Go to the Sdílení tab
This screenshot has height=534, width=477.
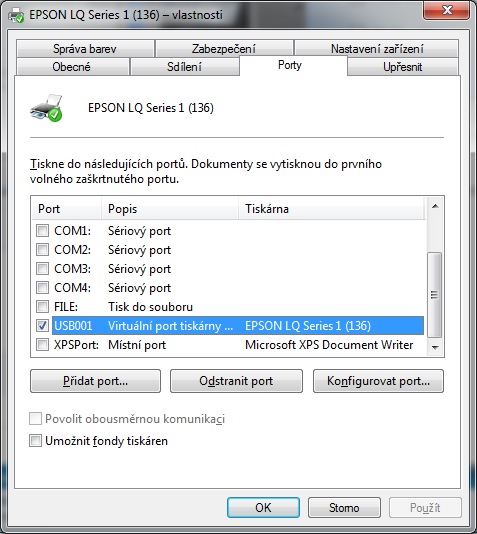[184, 67]
